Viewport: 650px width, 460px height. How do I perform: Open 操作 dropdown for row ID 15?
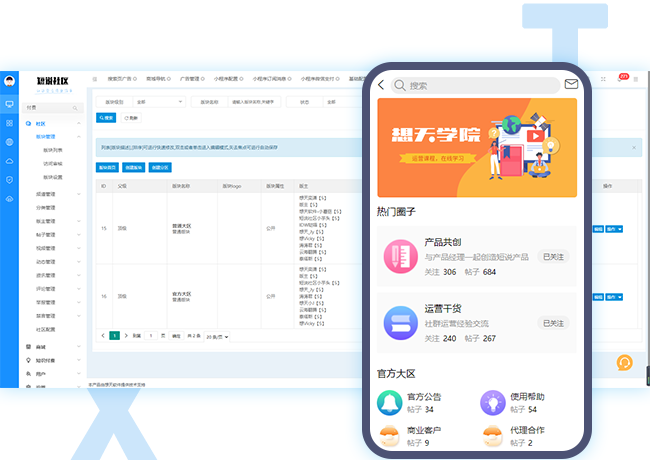pos(614,229)
